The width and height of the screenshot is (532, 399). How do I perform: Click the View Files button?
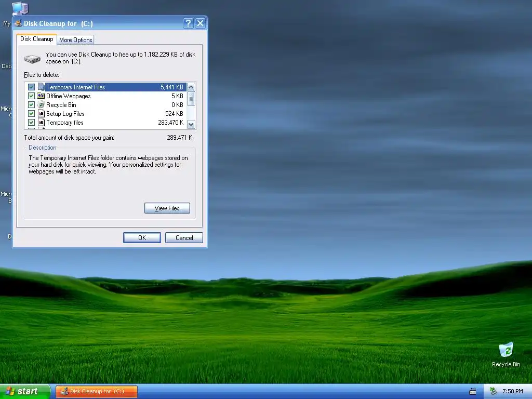pyautogui.click(x=167, y=208)
